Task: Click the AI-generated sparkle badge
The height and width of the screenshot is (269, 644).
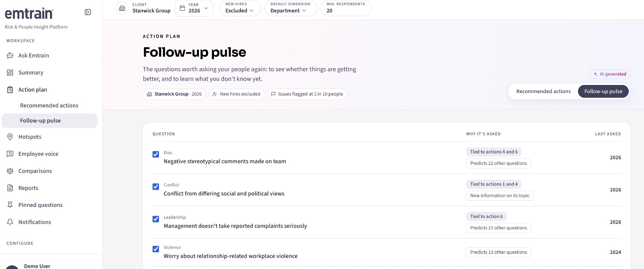Action: click(x=610, y=74)
